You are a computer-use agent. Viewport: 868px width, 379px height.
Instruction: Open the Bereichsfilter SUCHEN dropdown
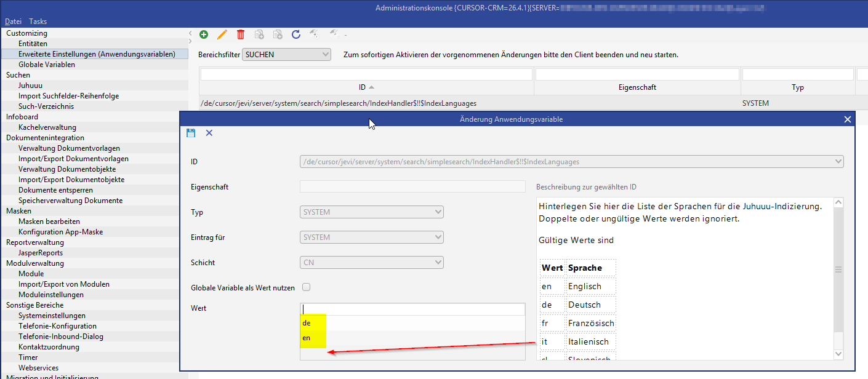287,54
